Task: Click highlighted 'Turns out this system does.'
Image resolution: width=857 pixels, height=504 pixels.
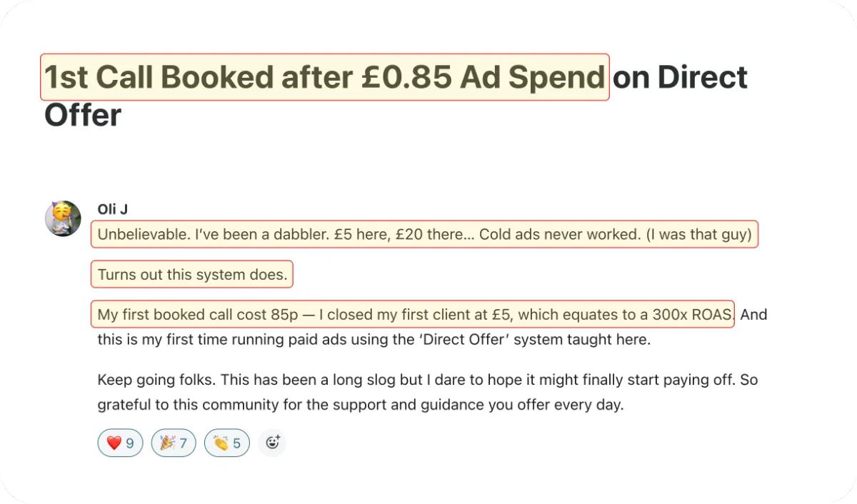Action: pyautogui.click(x=192, y=274)
